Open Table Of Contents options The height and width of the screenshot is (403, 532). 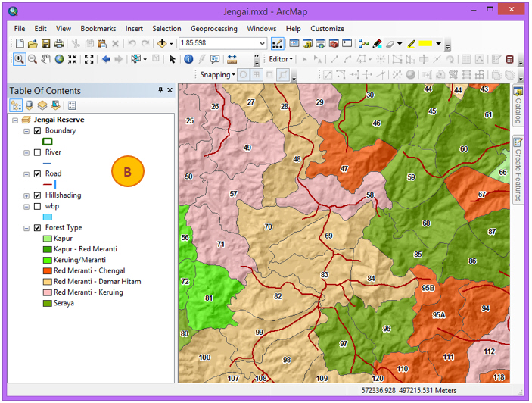[x=72, y=105]
